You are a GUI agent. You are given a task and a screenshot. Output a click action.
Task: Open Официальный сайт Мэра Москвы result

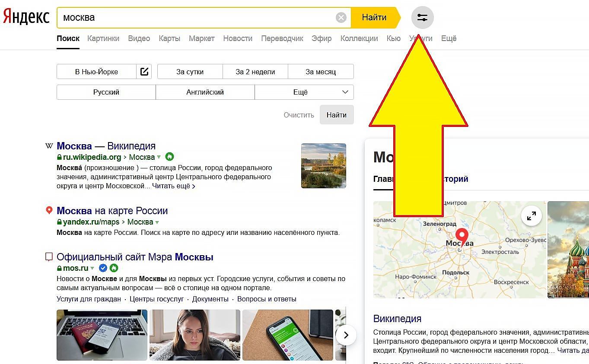(x=135, y=257)
